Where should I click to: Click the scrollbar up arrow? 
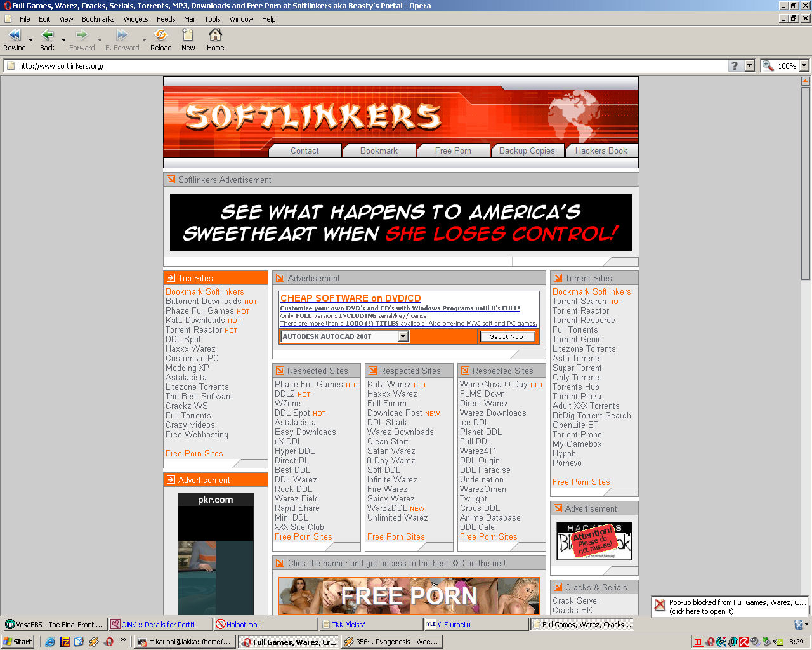click(x=806, y=81)
